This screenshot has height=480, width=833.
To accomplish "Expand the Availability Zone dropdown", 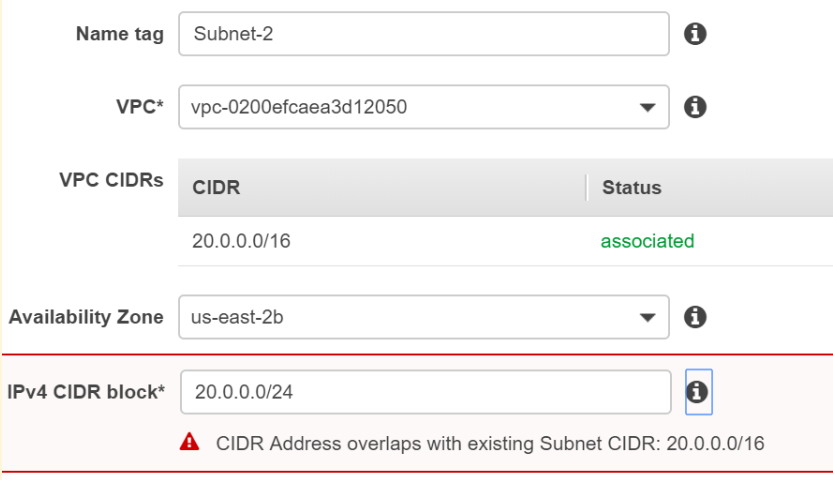I will pyautogui.click(x=423, y=317).
